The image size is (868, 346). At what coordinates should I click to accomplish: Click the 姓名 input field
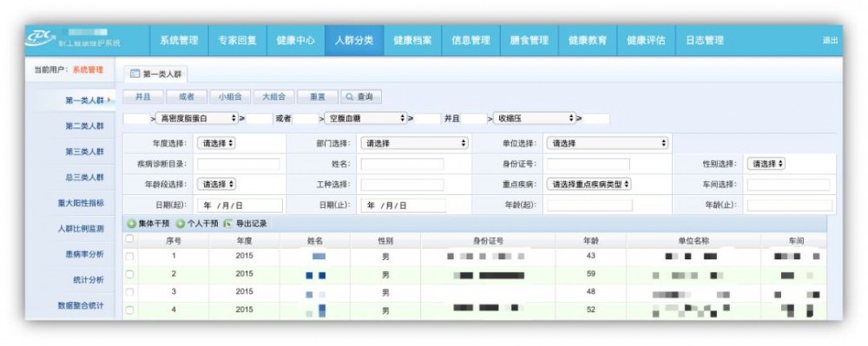tap(403, 164)
